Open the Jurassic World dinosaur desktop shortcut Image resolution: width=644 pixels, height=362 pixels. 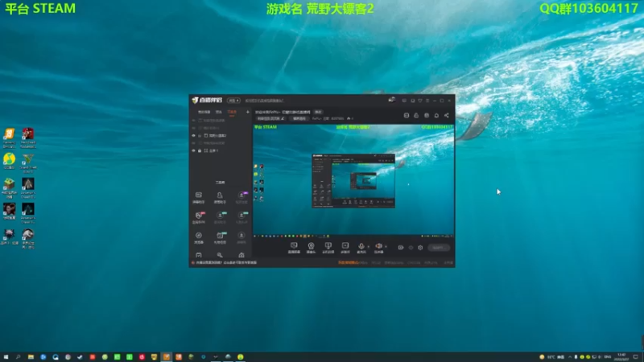tap(28, 239)
